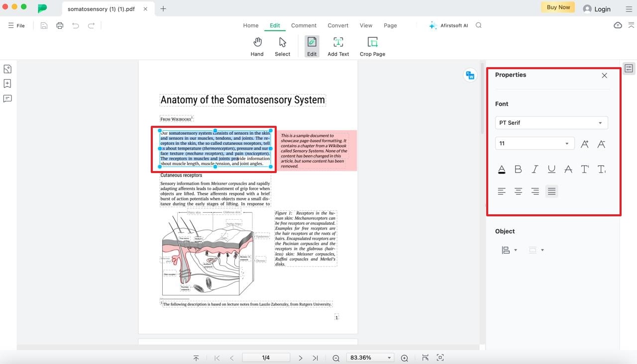The height and width of the screenshot is (364, 637).
Task: Decrease the font size
Action: 601,144
